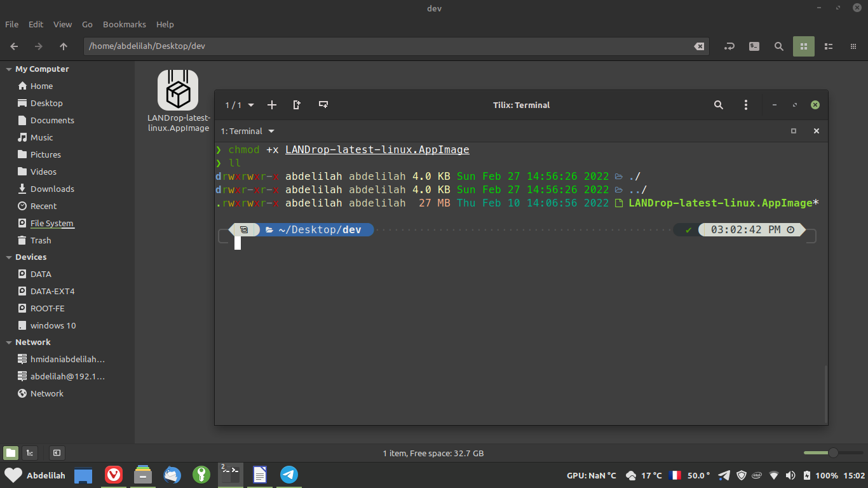This screenshot has width=868, height=488.
Task: Open the 1/1 session switcher dropdown
Action: (x=240, y=105)
